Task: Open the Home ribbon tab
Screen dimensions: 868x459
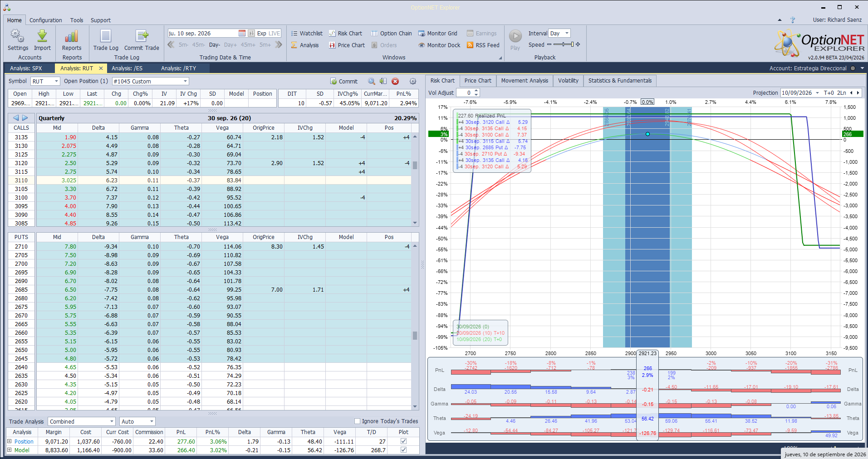Action: coord(14,20)
